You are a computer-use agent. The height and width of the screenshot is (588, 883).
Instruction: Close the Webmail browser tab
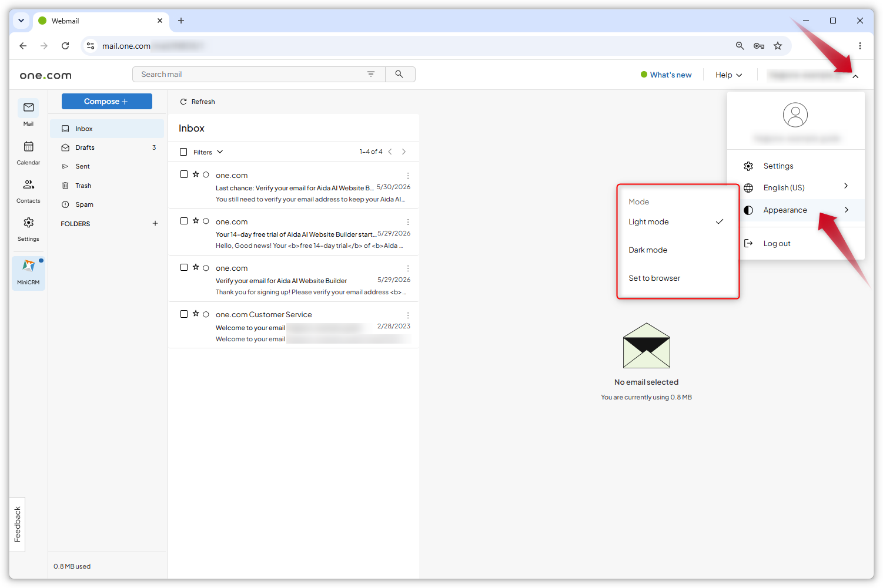[160, 21]
